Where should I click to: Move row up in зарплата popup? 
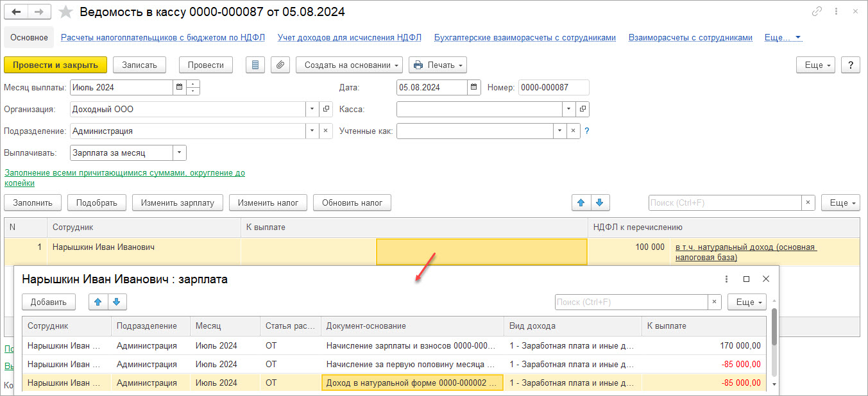coord(98,302)
